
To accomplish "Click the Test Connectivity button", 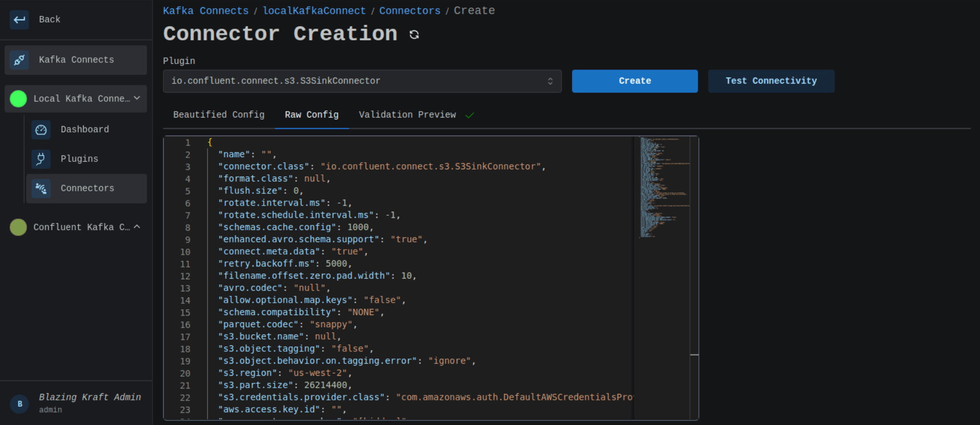I will pyautogui.click(x=771, y=81).
